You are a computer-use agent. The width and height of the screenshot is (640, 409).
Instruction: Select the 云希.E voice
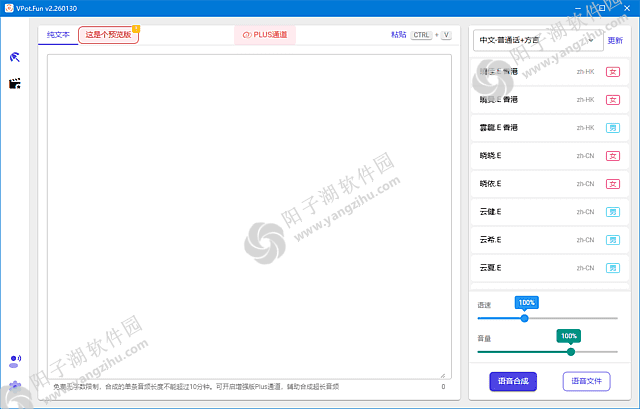click(x=550, y=240)
